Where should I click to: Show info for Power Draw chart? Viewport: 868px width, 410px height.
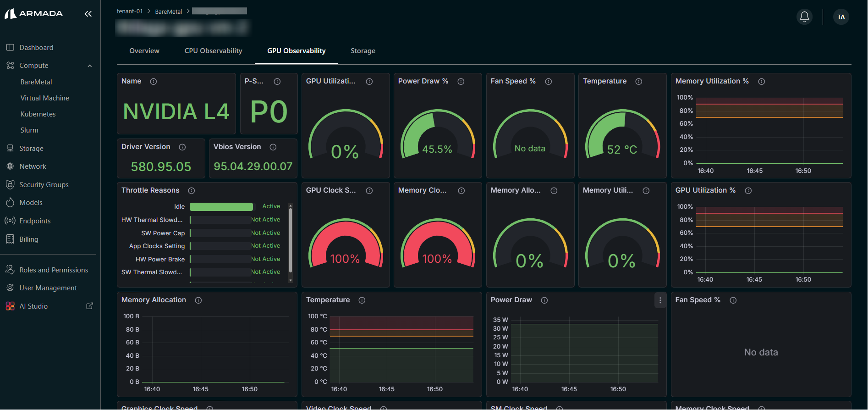pos(544,300)
